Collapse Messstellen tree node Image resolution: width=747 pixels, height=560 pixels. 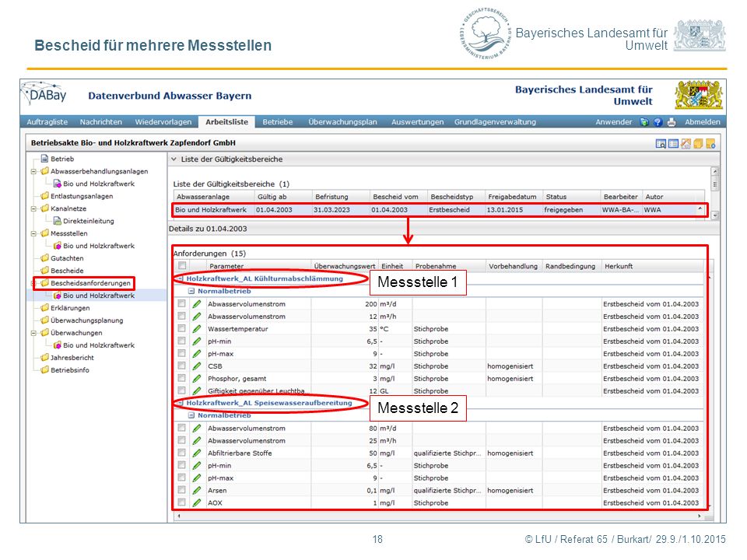click(x=33, y=233)
